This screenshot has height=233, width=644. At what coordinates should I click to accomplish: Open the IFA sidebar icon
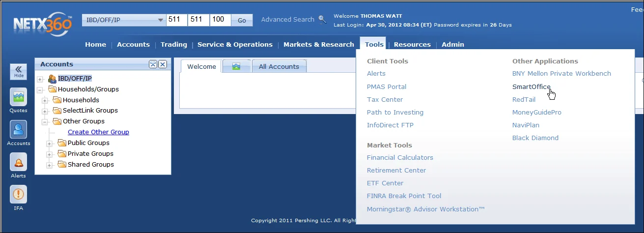[19, 194]
